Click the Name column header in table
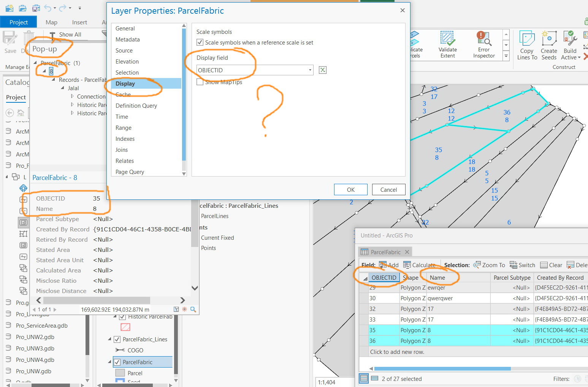The image size is (588, 387). (x=458, y=277)
